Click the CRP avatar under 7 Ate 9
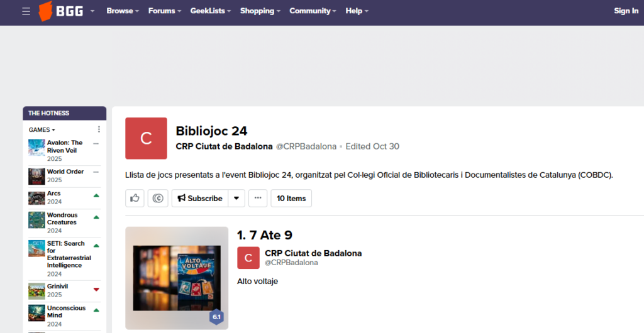Viewport: 644px width, 333px height. 248,258
